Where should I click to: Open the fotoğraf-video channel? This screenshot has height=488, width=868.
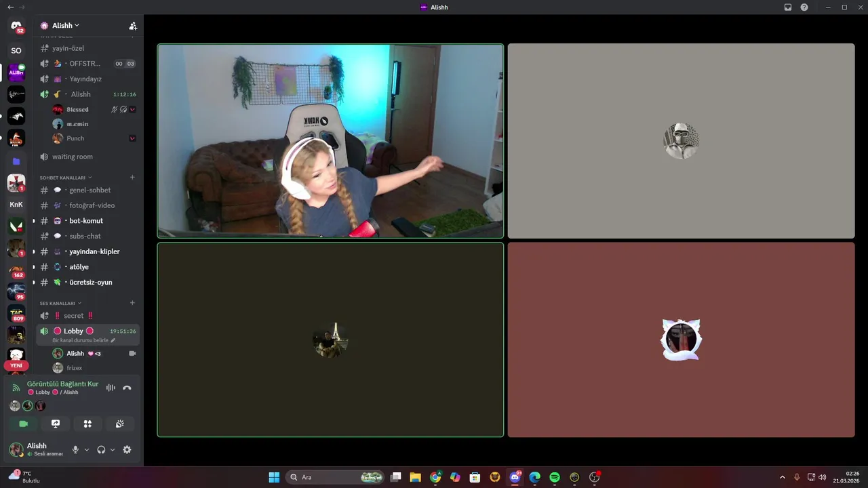tap(88, 205)
